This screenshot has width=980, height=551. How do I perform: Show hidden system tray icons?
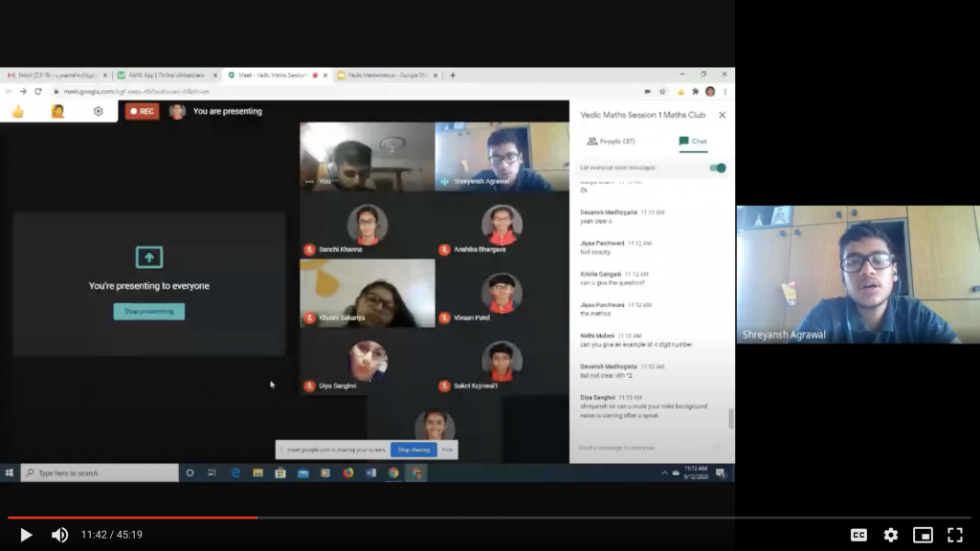tap(664, 473)
